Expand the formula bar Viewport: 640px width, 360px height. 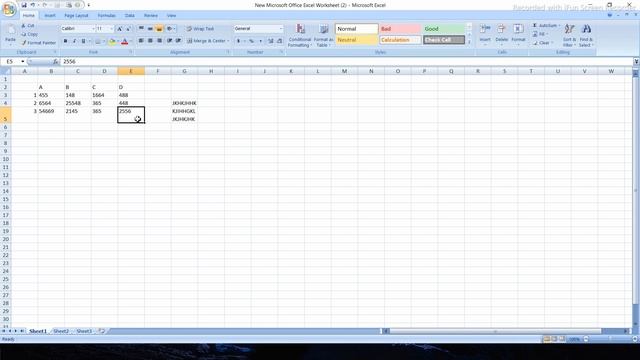pyautogui.click(x=636, y=62)
